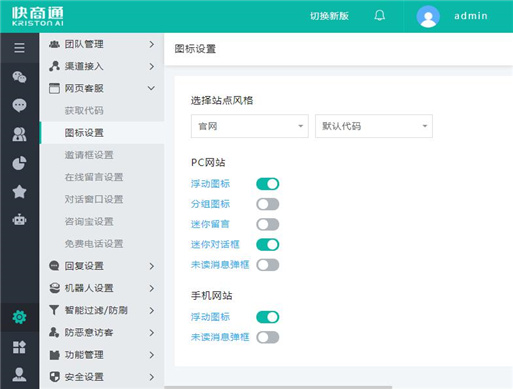This screenshot has height=389, width=513.
Task: Click the 快商通 Kriston AI logo
Action: (x=37, y=16)
